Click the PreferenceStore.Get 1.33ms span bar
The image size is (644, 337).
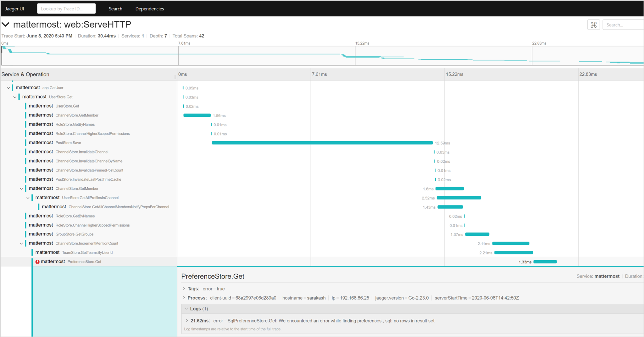tap(545, 262)
